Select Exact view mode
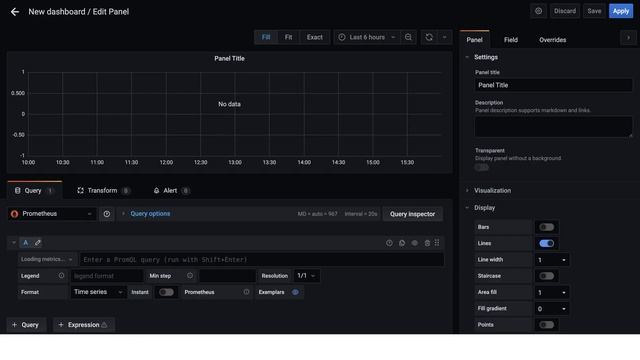 [x=314, y=37]
